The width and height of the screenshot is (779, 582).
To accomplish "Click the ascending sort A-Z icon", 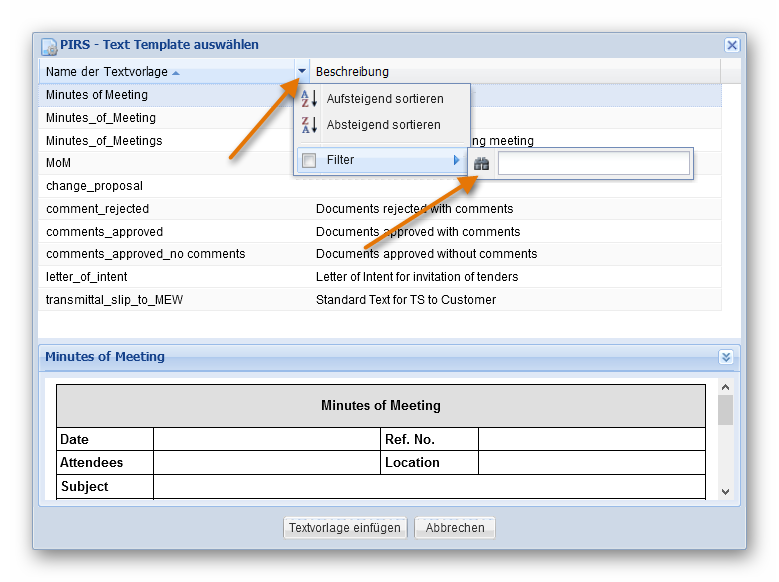I will coord(309,99).
